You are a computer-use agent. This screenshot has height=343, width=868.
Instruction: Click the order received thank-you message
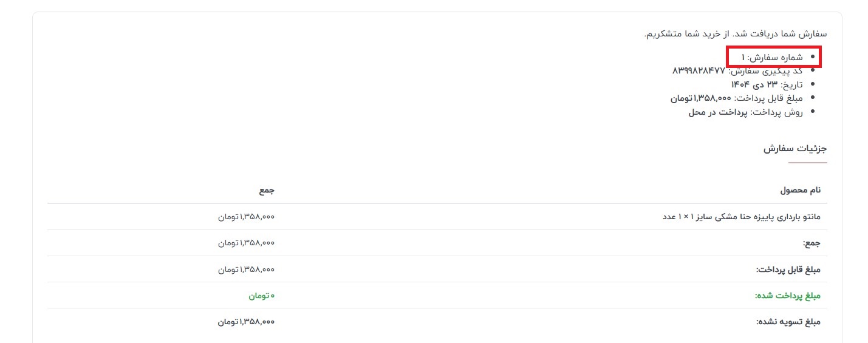pos(736,34)
